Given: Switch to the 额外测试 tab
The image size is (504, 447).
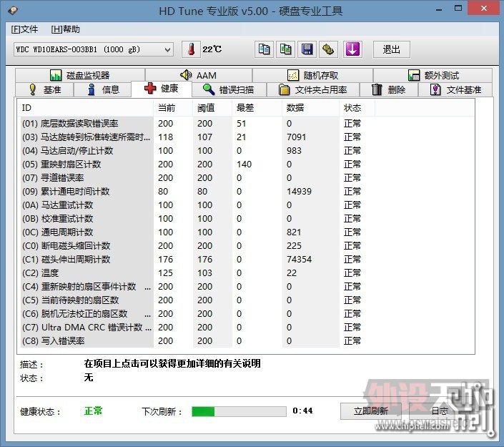Looking at the screenshot, I should point(433,75).
